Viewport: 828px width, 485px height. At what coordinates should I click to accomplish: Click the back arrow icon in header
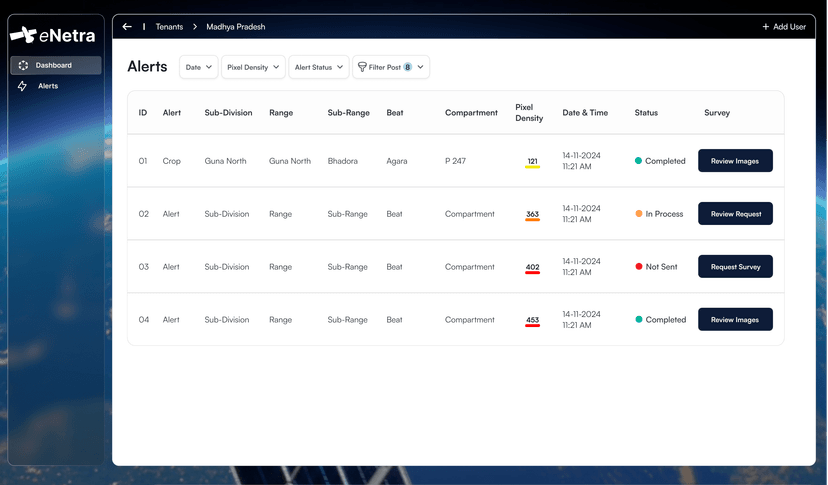coord(127,27)
